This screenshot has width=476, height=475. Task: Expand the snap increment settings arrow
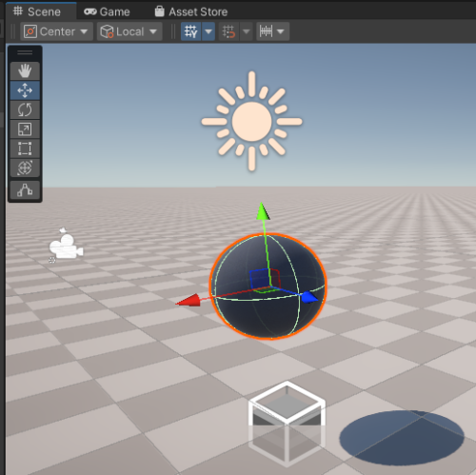pyautogui.click(x=281, y=31)
